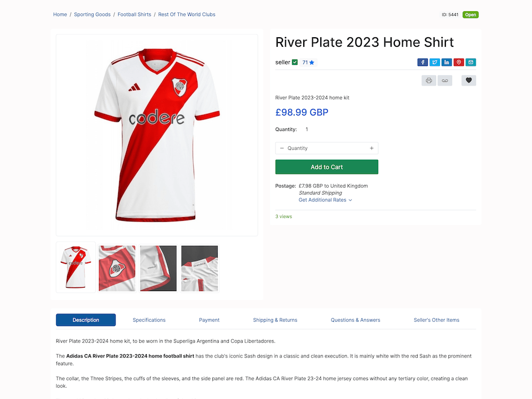This screenshot has width=532, height=399.
Task: Share listing on Facebook
Action: pyautogui.click(x=422, y=62)
